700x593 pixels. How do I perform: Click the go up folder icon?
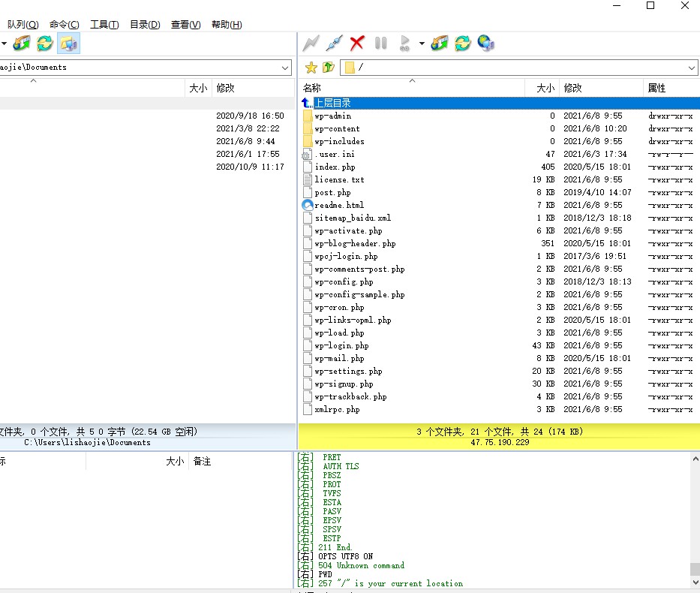coord(329,68)
